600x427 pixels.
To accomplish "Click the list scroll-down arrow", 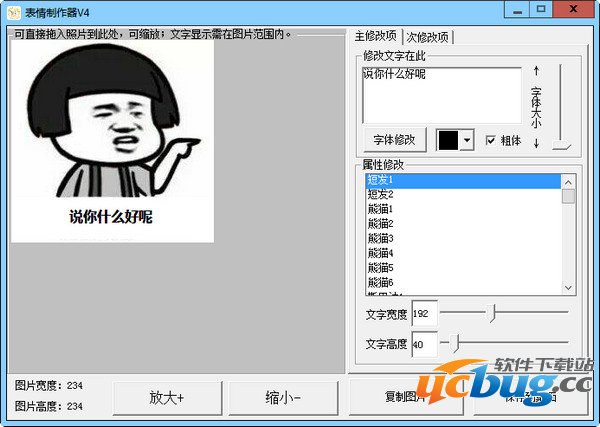I will point(568,287).
